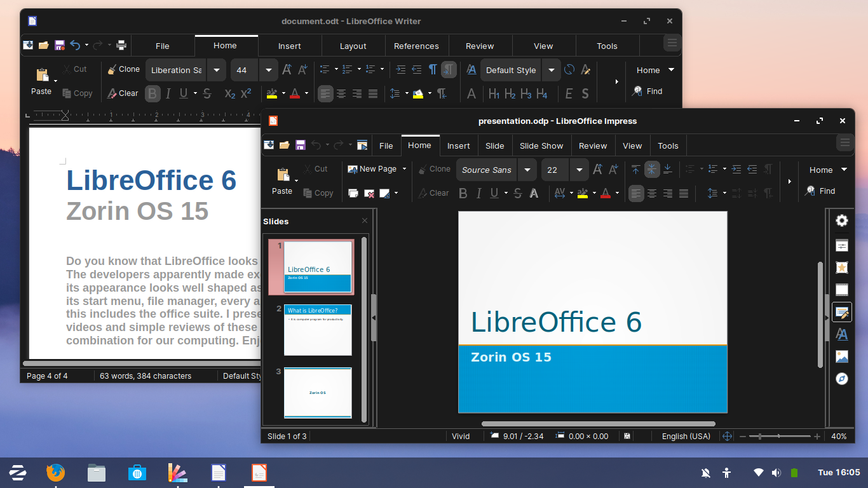
Task: Click the Delete Slide icon in Impress
Action: point(369,193)
